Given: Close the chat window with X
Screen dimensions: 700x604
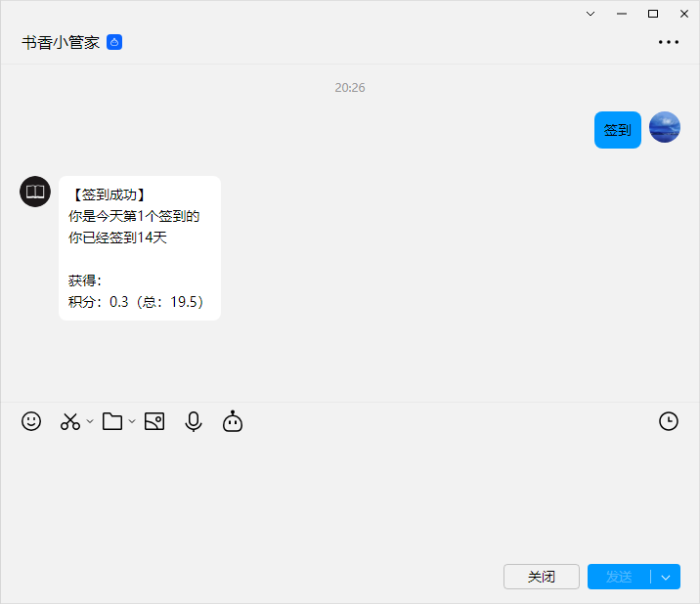Looking at the screenshot, I should pyautogui.click(x=684, y=14).
